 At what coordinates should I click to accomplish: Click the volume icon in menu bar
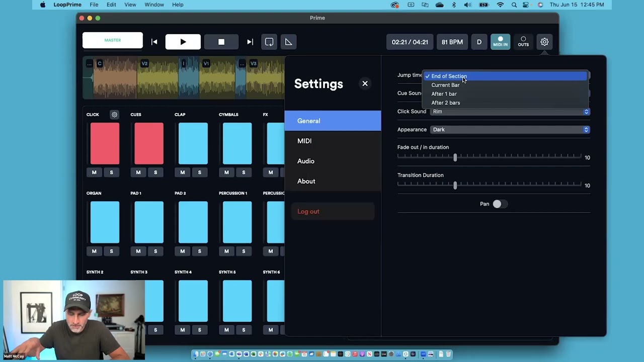coord(467,5)
